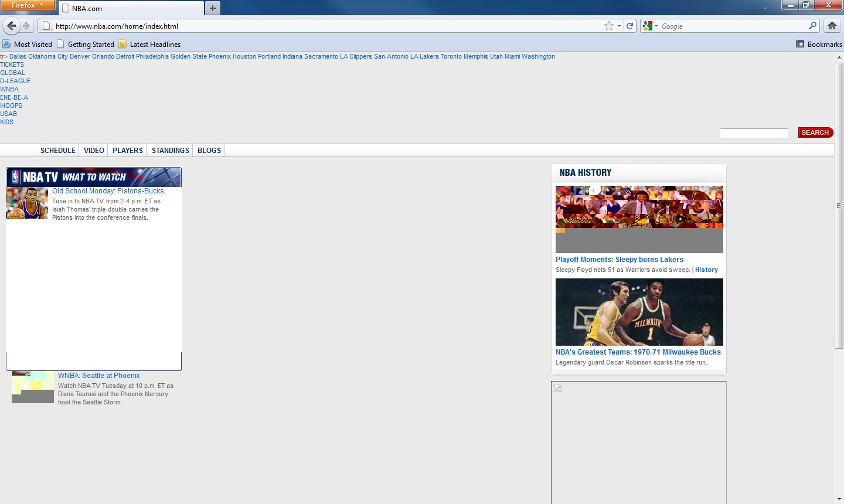The height and width of the screenshot is (504, 844).
Task: Open the Most Visited bookmarks folder
Action: [28, 44]
